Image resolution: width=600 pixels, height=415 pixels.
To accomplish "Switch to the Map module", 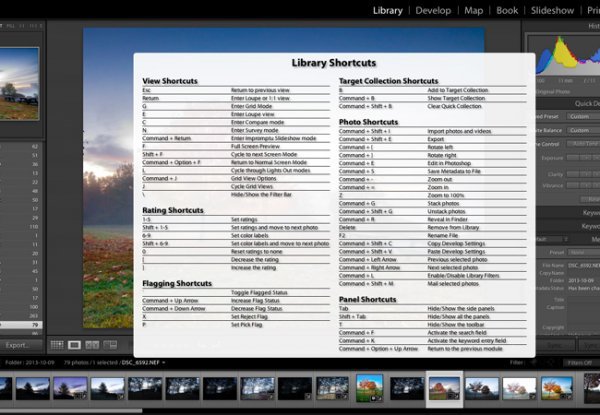I will [x=473, y=10].
